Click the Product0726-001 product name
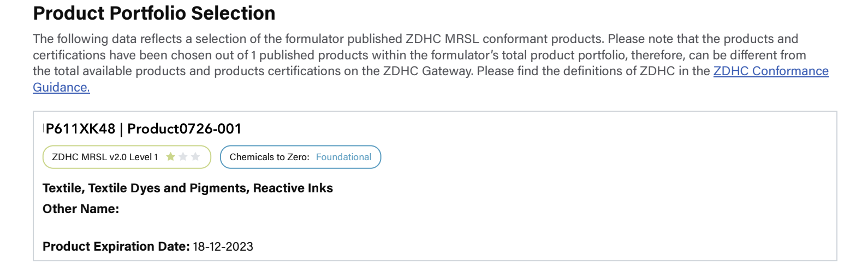Screen dimensions: 868x267 click(x=184, y=129)
